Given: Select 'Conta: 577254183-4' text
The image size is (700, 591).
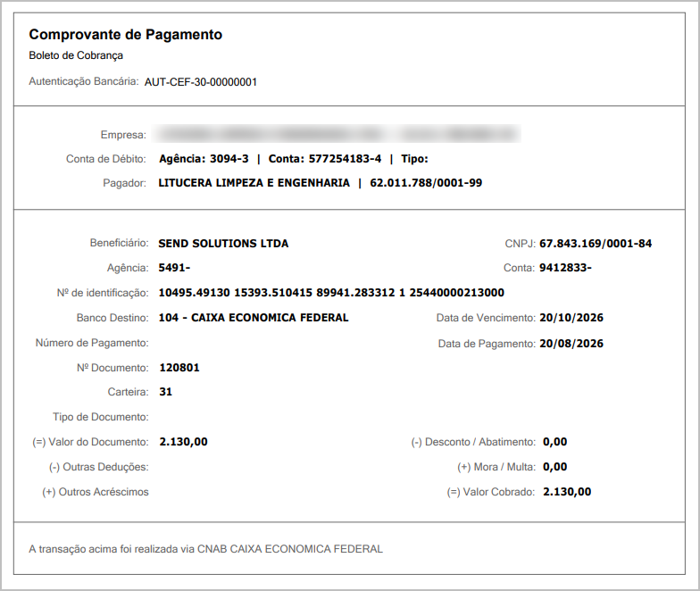Looking at the screenshot, I should point(325,159).
